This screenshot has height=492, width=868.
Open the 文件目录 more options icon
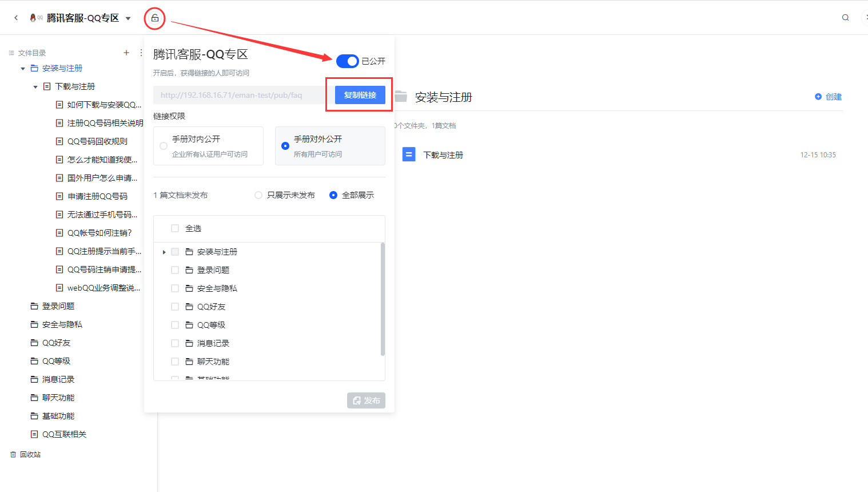(140, 52)
